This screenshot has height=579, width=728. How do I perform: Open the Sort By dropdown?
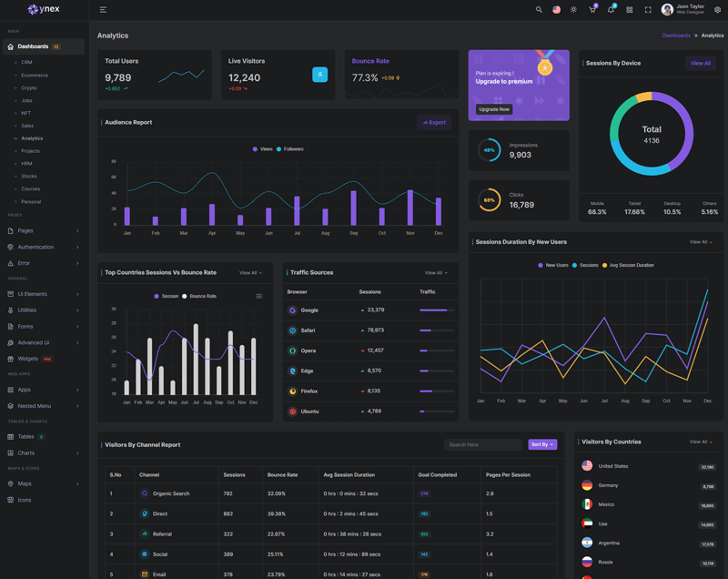coord(542,444)
